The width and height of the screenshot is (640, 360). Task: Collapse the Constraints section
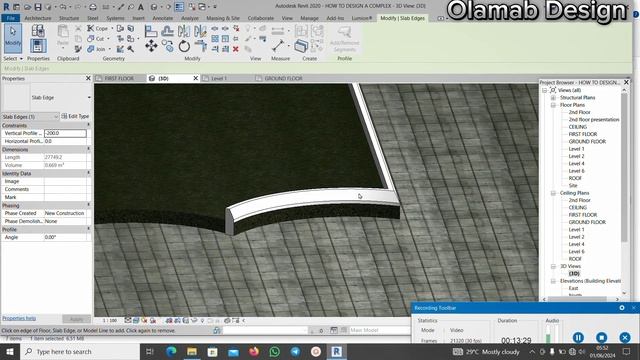pos(89,125)
